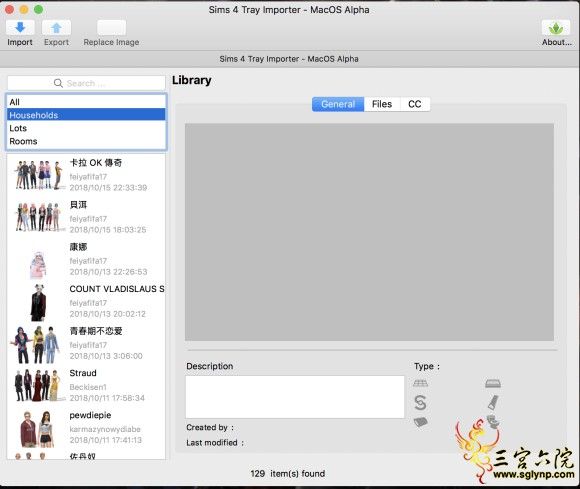Click the date 2018/10/13 22:26:53
The image size is (580, 489).
108,272
